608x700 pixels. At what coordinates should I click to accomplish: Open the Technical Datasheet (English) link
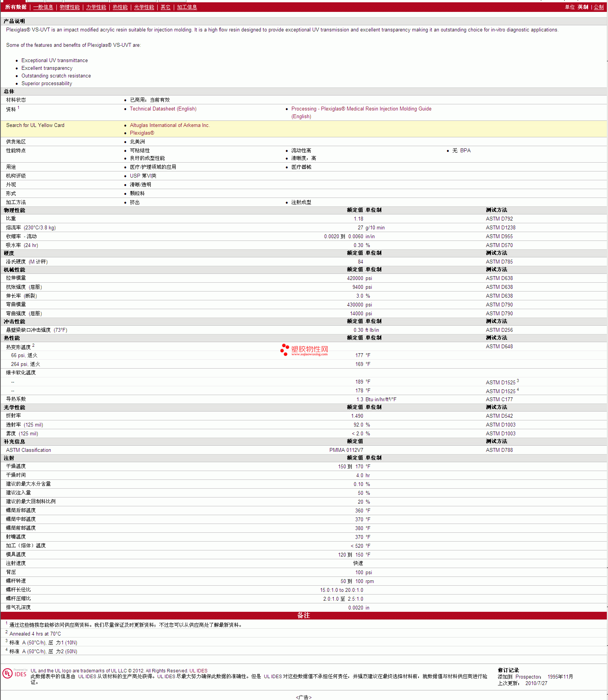coord(163,109)
